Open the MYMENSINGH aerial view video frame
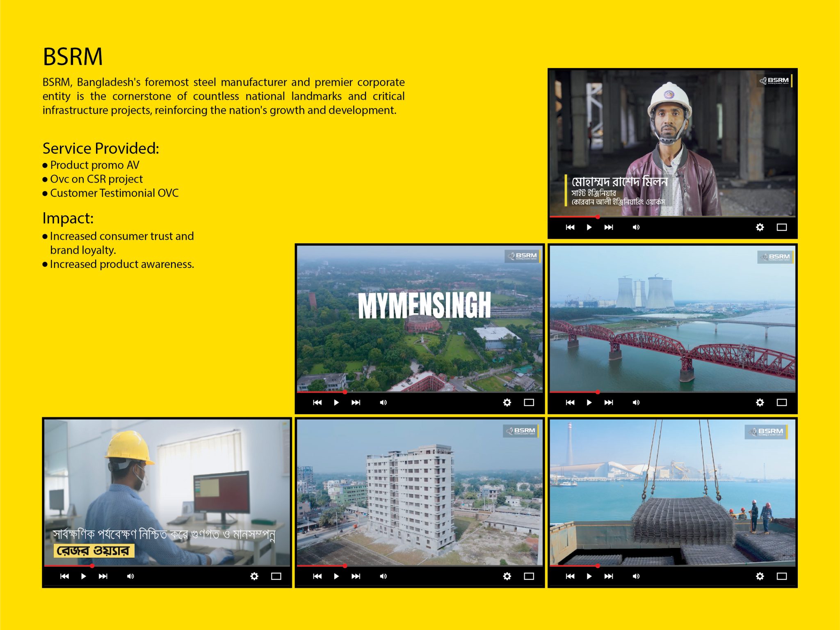The image size is (840, 630). (x=420, y=318)
